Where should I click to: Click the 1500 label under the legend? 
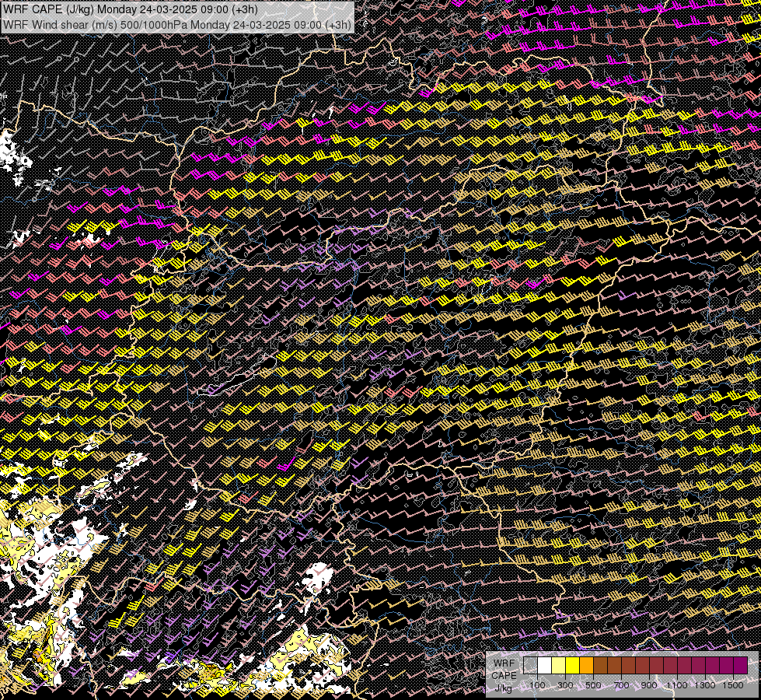733,685
